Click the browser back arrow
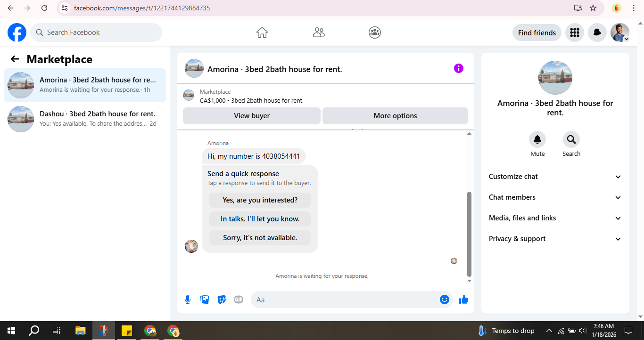This screenshot has width=644, height=340. click(x=10, y=8)
